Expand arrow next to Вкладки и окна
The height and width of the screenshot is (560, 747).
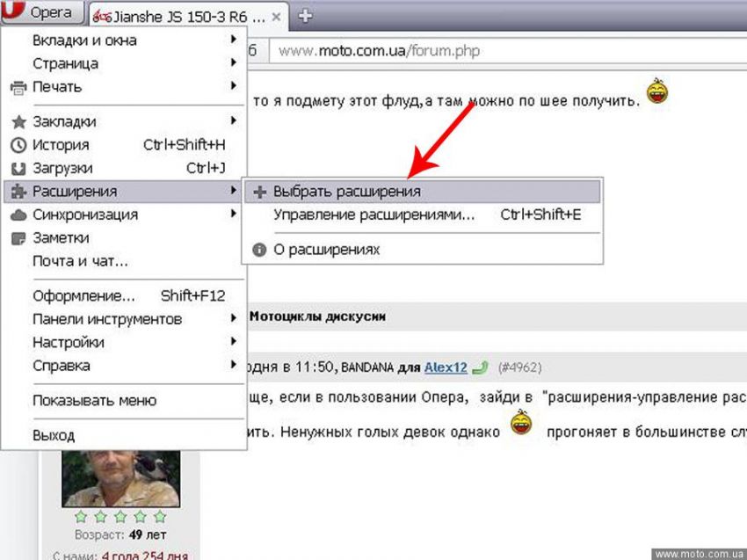coord(234,39)
